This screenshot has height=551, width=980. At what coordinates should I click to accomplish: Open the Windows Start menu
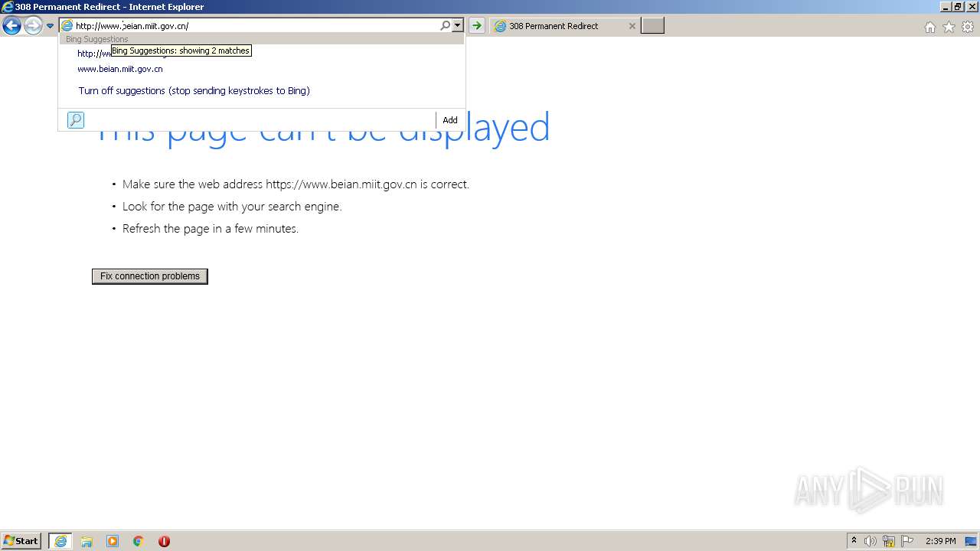(22, 541)
